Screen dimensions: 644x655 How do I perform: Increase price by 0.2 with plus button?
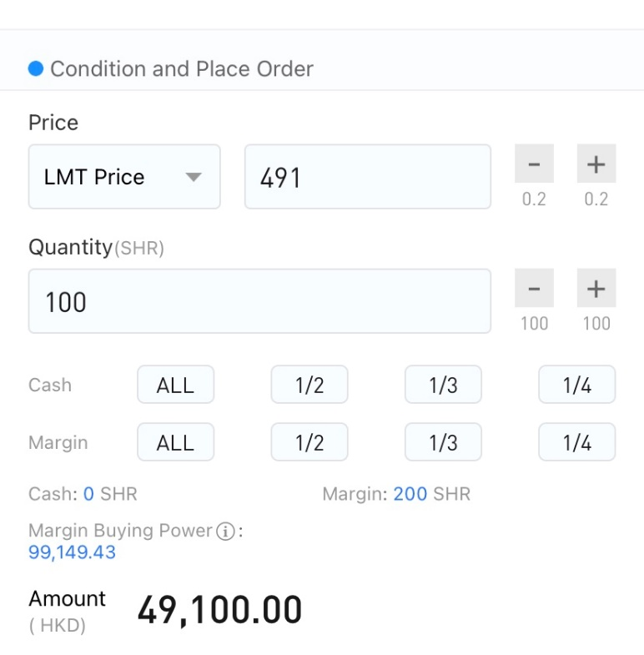coord(596,164)
